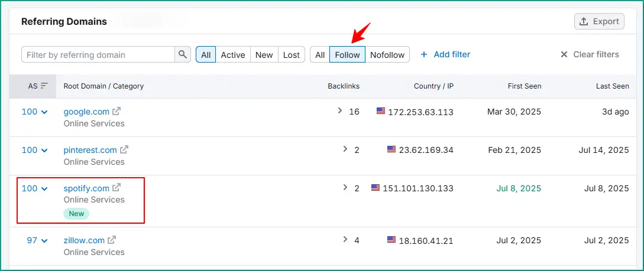The image size is (644, 271).
Task: Click the US flag beside 172.253.63.113
Action: pos(381,110)
